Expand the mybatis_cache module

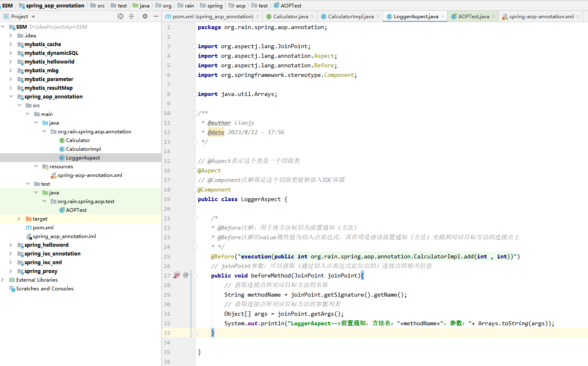click(11, 44)
